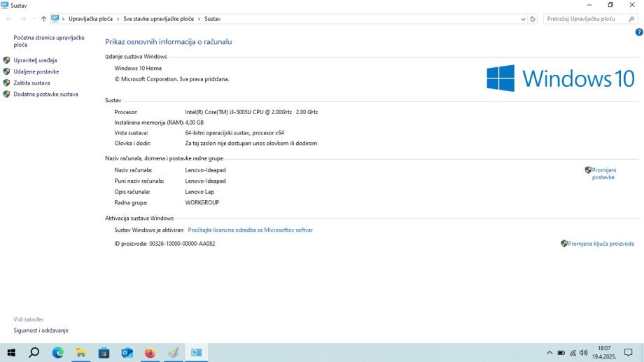Open taskbar search
The width and height of the screenshot is (644, 362).
tap(34, 353)
